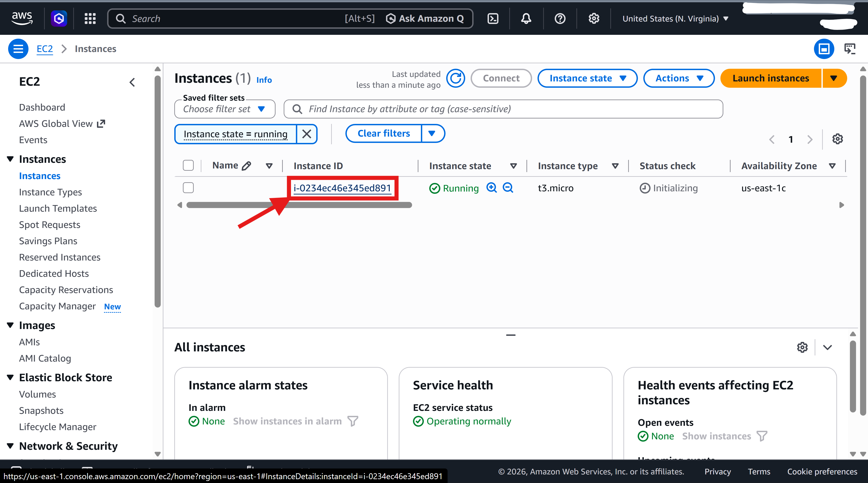Open the AWS home logo
Viewport: 868px width, 483px height.
[x=22, y=18]
